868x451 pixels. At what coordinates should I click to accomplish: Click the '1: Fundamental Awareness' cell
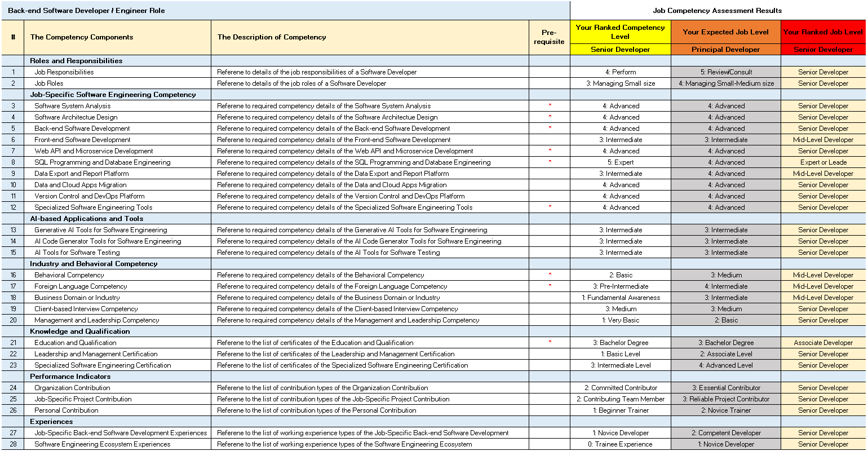[x=620, y=298]
